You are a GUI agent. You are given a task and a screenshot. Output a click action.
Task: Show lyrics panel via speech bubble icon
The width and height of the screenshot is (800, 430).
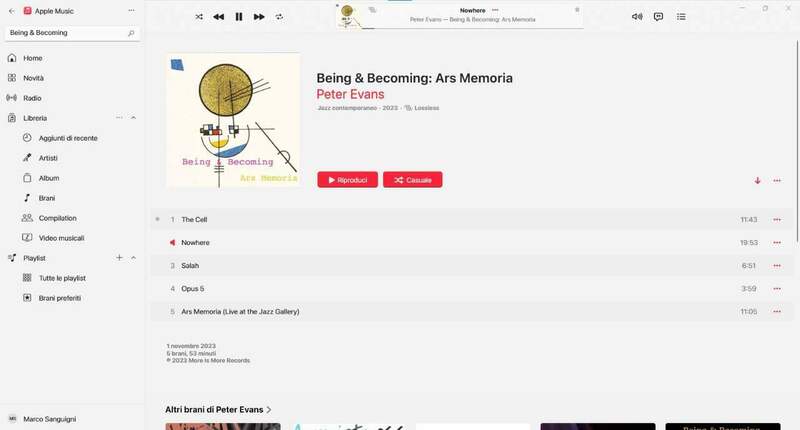(x=659, y=17)
